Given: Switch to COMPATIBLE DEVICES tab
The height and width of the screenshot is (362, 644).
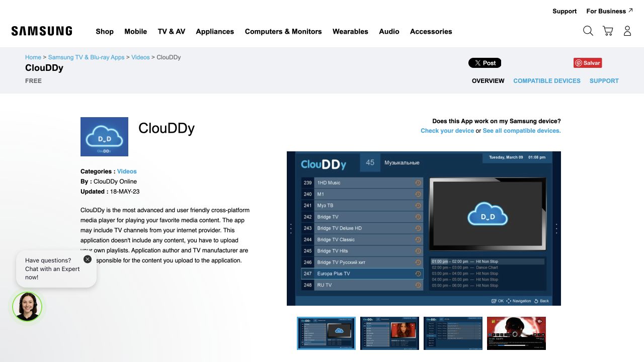Looking at the screenshot, I should point(547,80).
